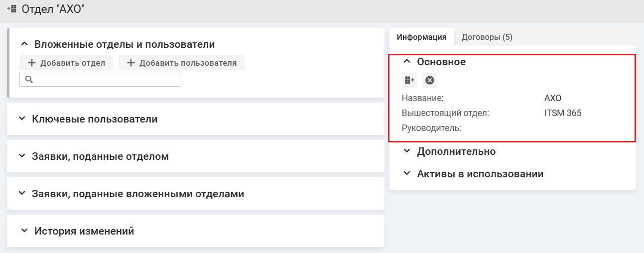644x253 pixels.
Task: Click the Отдел "АХО" page title
Action: (x=53, y=9)
